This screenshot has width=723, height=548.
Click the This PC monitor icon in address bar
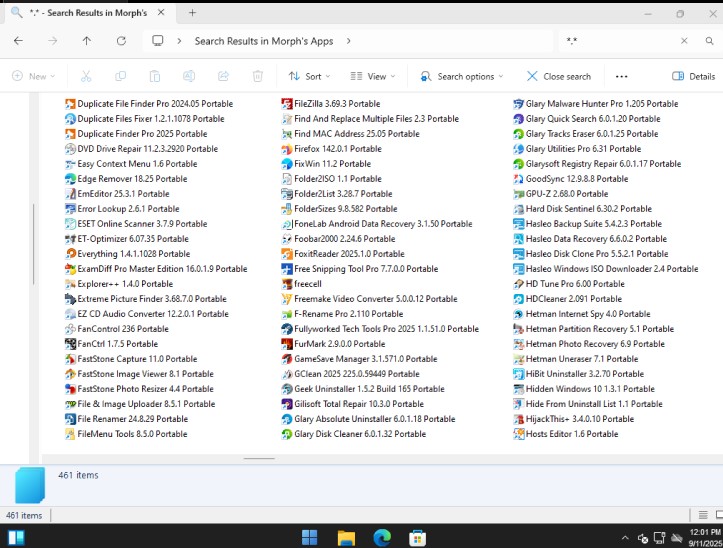[158, 41]
